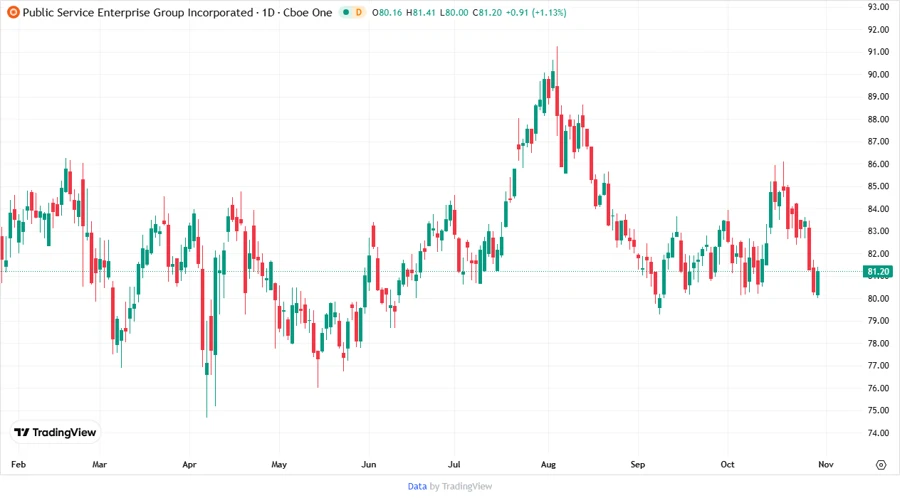900x498 pixels.
Task: Click the 84.00 price axis label
Action: click(x=878, y=209)
